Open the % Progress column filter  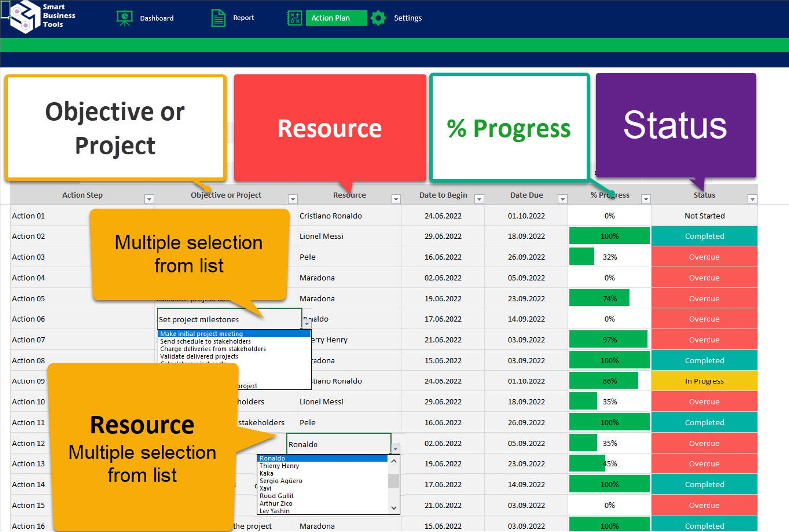(646, 199)
